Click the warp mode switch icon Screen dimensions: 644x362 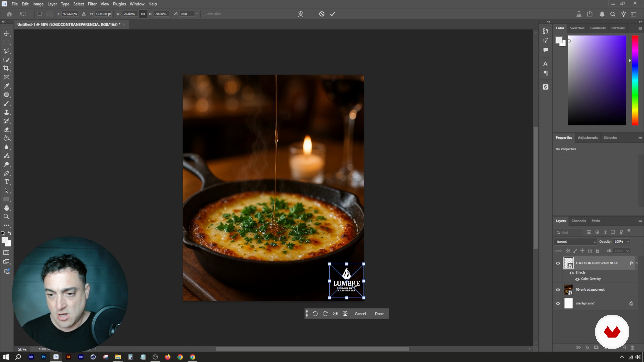301,14
